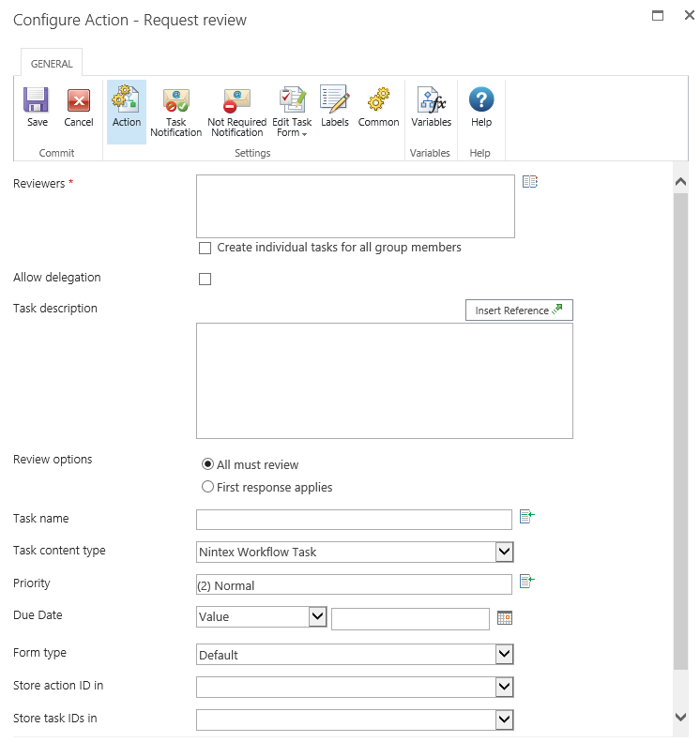Click the Insert Reference button
Screen dimensions: 700x742
[518, 310]
